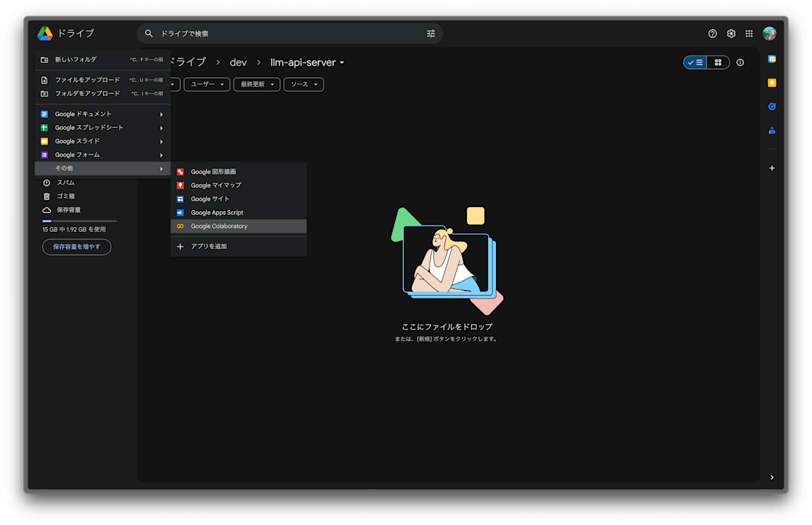Image resolution: width=812 pixels, height=525 pixels.
Task: Click the cloud 保存容量 icon
Action: 47,210
